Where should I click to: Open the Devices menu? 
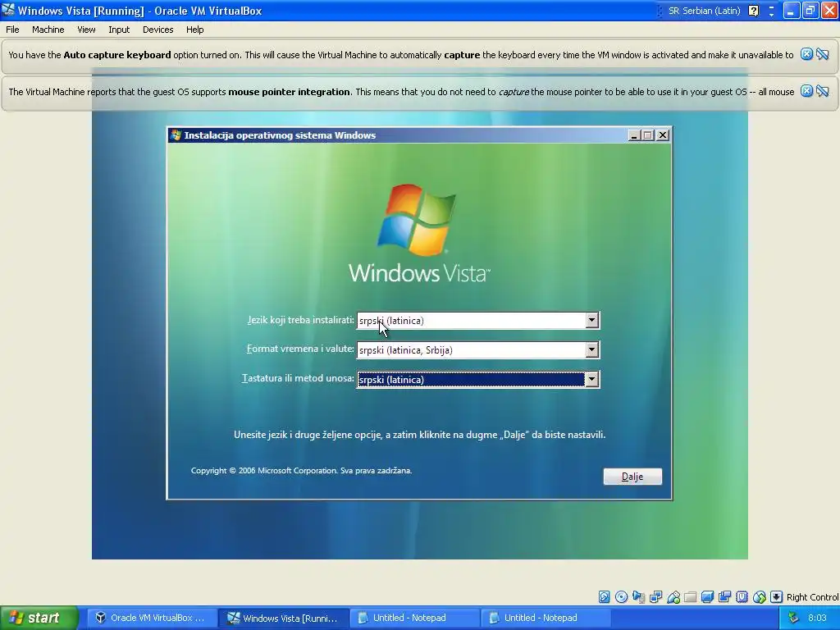158,30
